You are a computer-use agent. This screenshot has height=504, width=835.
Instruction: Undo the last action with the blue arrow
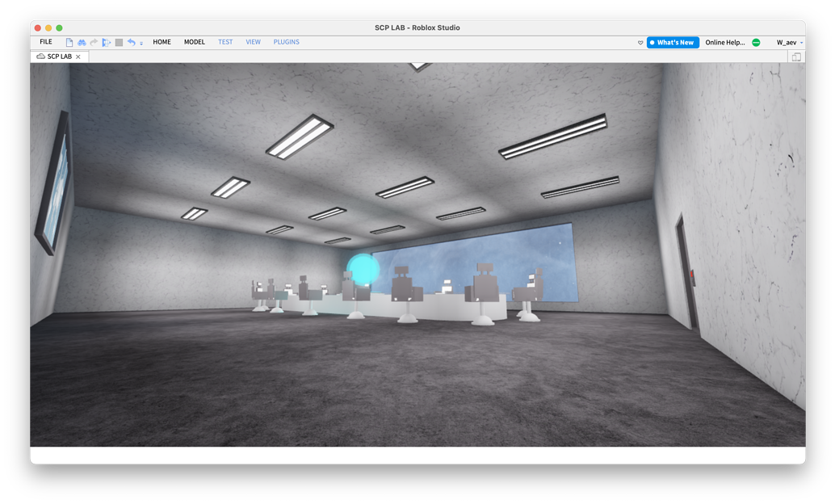pyautogui.click(x=132, y=42)
